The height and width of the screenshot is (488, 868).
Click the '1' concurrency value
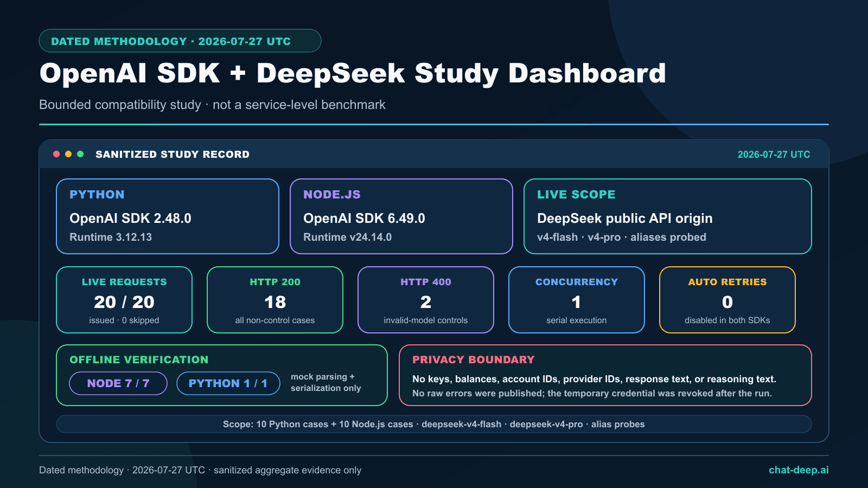[577, 302]
